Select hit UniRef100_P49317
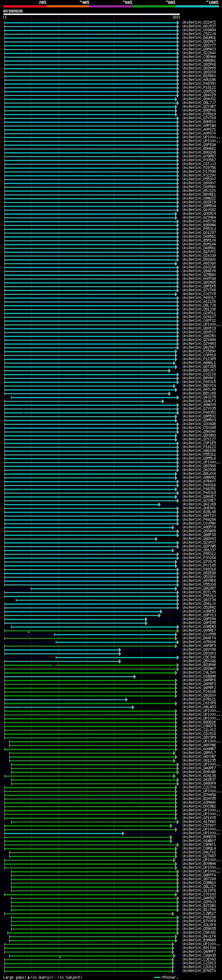 [x=199, y=298]
